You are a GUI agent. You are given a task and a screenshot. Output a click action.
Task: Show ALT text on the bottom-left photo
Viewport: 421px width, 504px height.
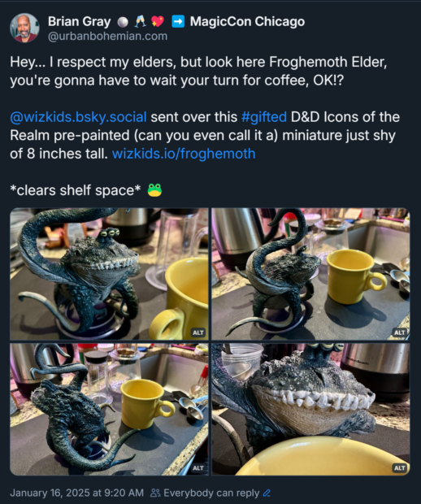pos(198,468)
